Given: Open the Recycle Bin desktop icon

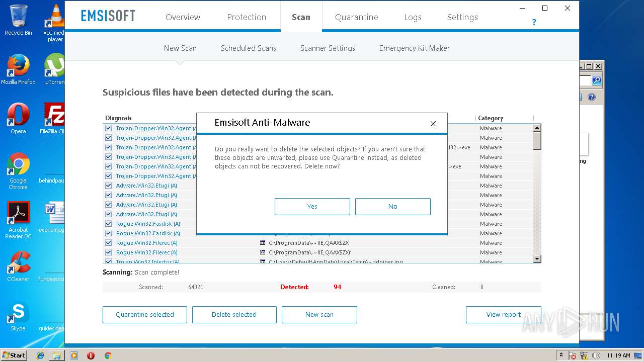Looking at the screenshot, I should 18,20.
